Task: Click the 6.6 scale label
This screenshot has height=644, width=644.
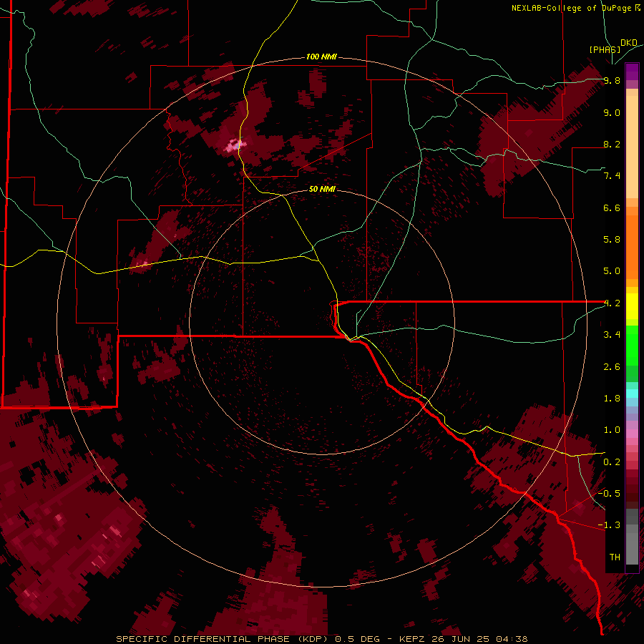Action: tap(612, 208)
